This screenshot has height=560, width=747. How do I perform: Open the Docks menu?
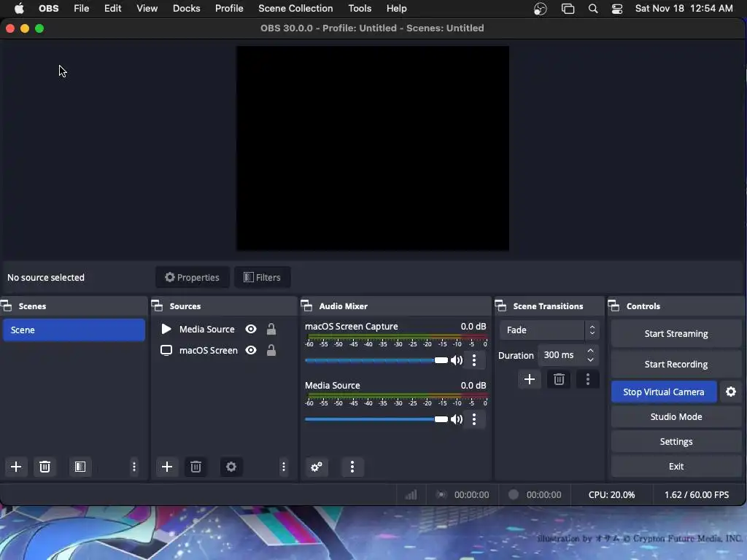(186, 9)
